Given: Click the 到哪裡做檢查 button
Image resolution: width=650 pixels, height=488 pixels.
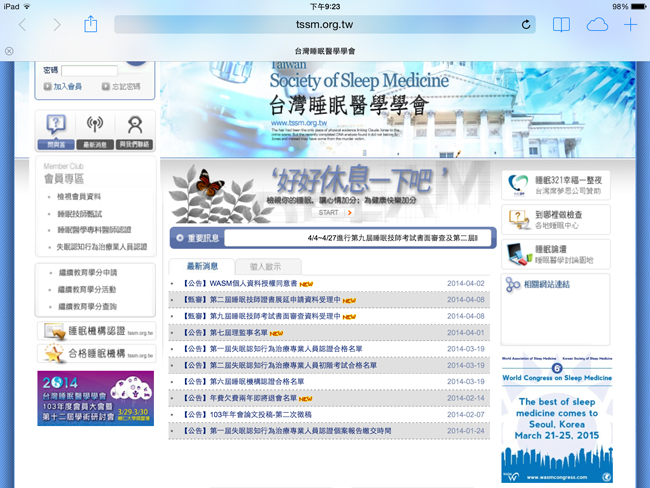Looking at the screenshot, I should click(x=555, y=220).
